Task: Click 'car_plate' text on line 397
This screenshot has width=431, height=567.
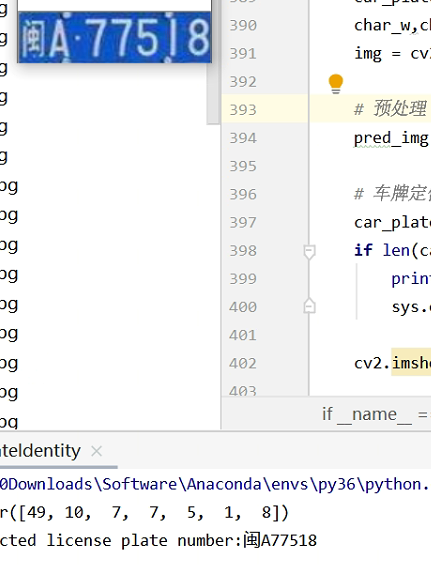Action: pos(392,222)
